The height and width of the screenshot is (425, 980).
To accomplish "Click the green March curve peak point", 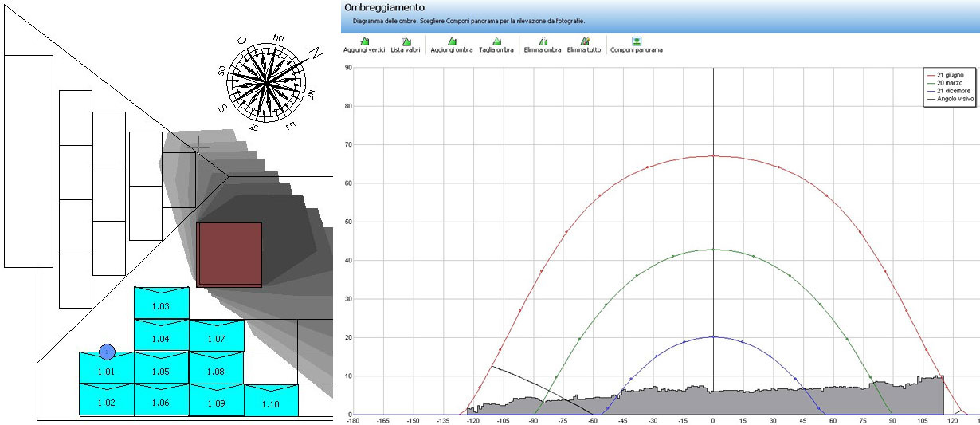I will coord(713,250).
